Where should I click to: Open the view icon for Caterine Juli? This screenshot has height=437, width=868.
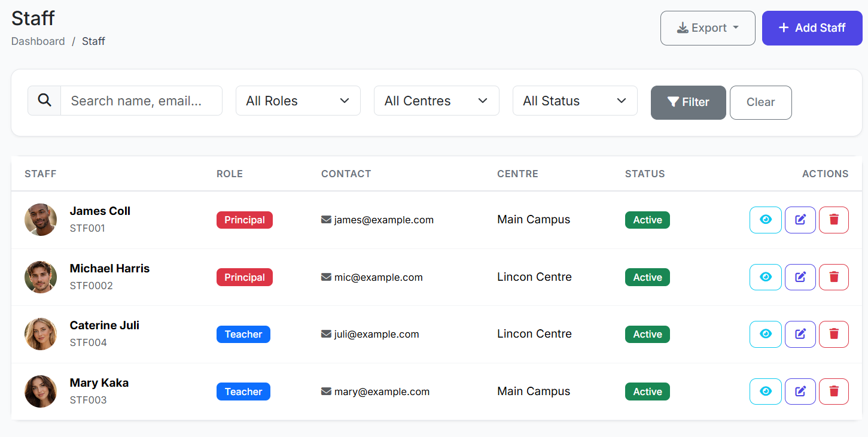click(x=765, y=334)
